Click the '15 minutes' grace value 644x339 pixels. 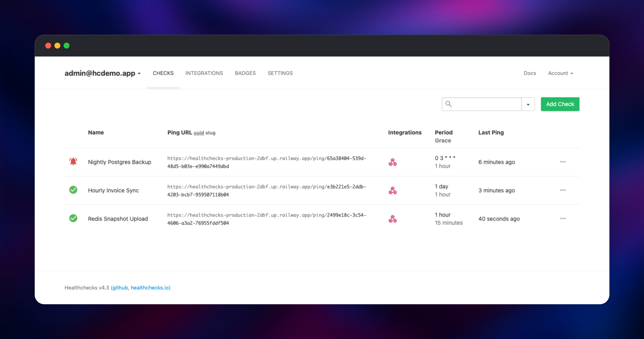pyautogui.click(x=448, y=223)
